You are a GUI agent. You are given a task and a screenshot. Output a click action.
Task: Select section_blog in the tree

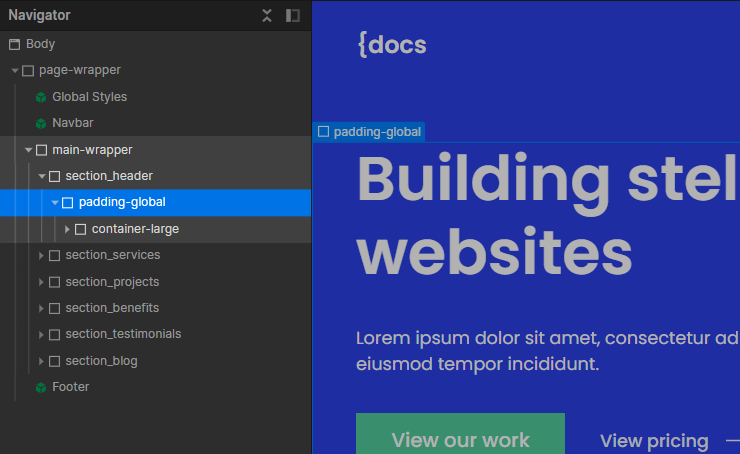pyautogui.click(x=101, y=361)
